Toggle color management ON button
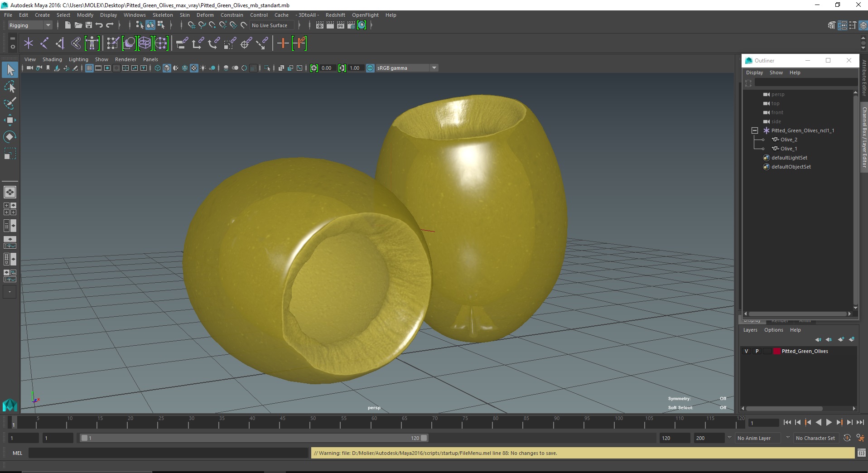The width and height of the screenshot is (868, 473). point(370,68)
